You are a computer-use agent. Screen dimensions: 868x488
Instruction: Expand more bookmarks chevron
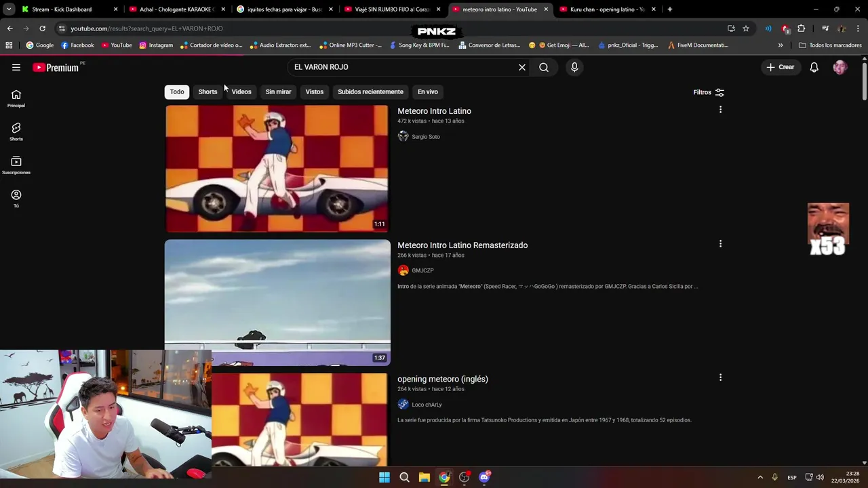(781, 45)
